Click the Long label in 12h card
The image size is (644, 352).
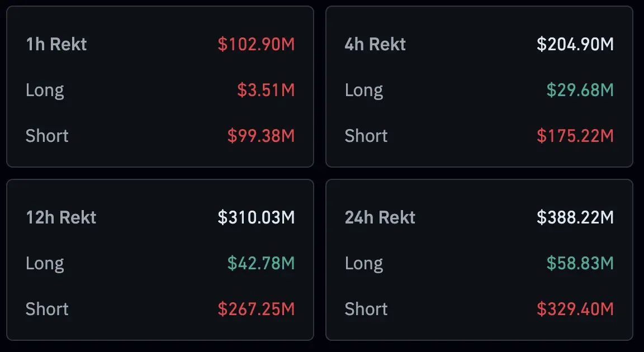[45, 263]
